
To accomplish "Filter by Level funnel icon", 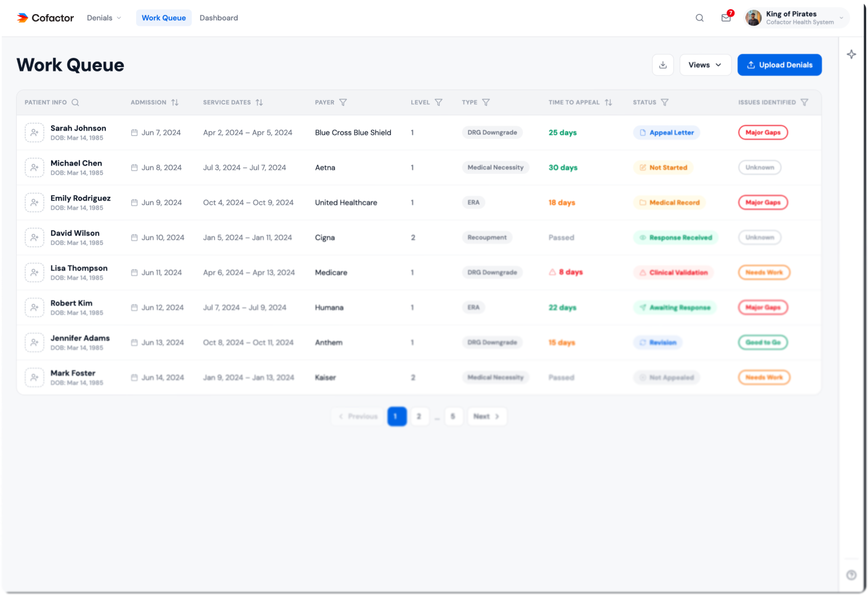I will click(438, 102).
